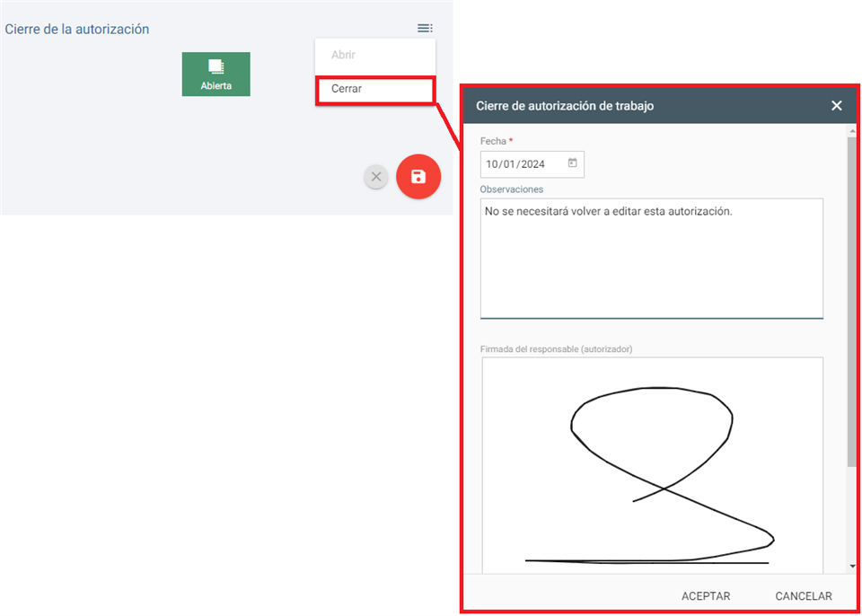Choose Cerrar from the dropdown menu
The height and width of the screenshot is (616, 862).
[x=375, y=89]
